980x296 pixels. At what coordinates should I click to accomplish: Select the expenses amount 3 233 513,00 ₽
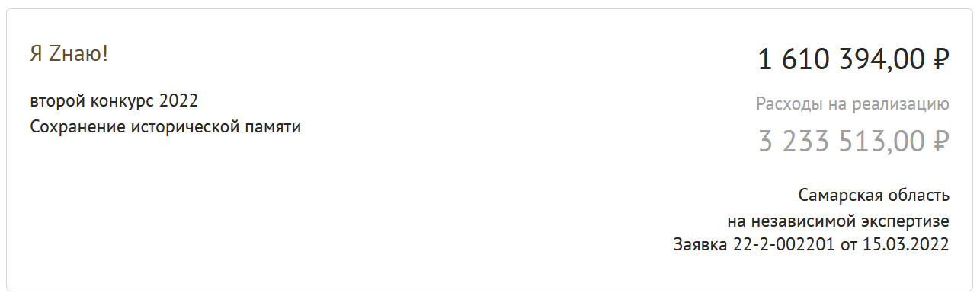853,142
